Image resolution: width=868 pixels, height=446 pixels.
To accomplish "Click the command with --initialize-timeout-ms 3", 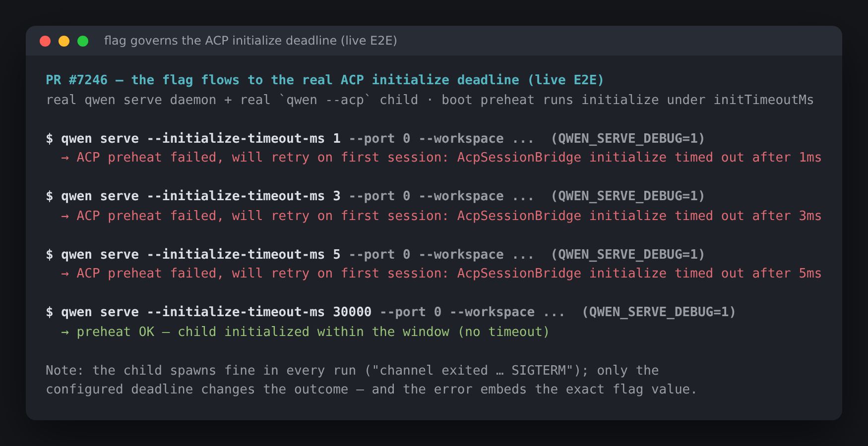I will [375, 196].
